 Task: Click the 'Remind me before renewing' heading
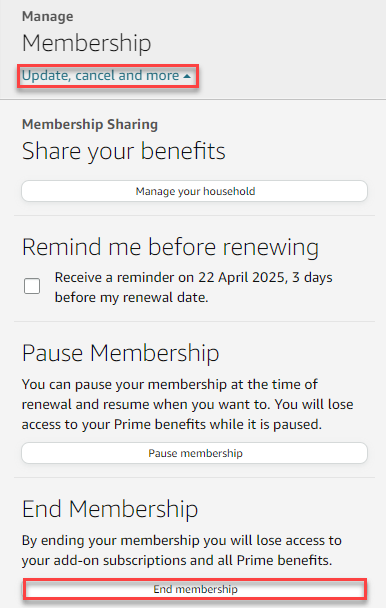coord(170,247)
